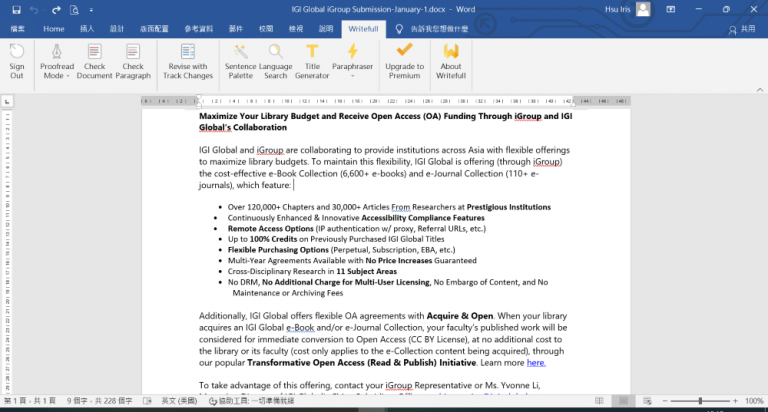
Task: Click the spelling check book icon in status bar
Action: click(147, 401)
